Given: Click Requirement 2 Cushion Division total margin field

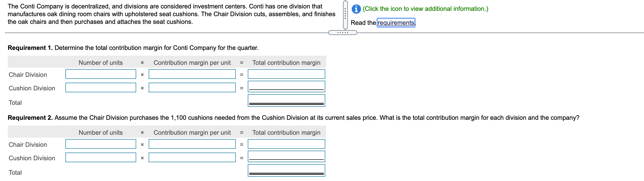Looking at the screenshot, I should tap(286, 157).
